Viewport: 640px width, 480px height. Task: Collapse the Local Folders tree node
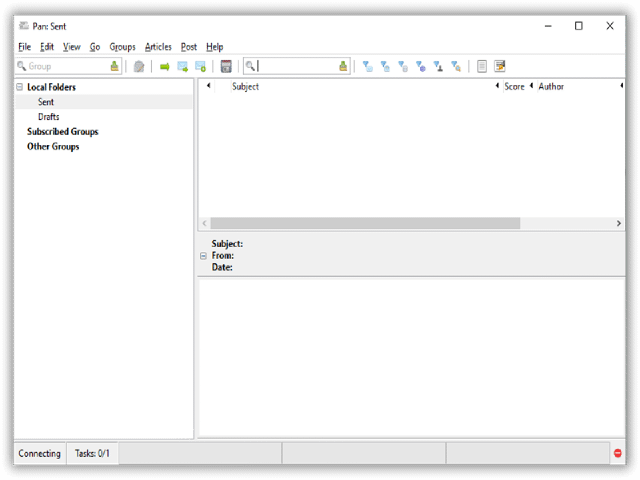coord(20,87)
